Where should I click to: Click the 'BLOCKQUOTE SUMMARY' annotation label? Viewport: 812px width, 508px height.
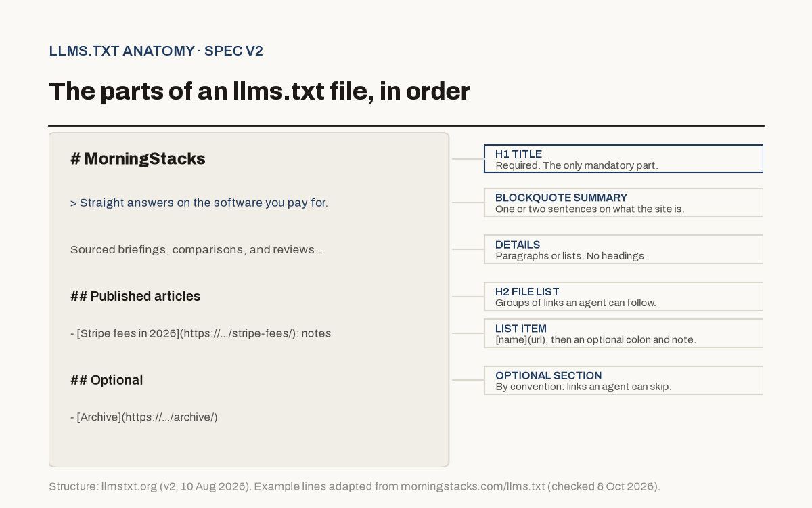(x=561, y=198)
